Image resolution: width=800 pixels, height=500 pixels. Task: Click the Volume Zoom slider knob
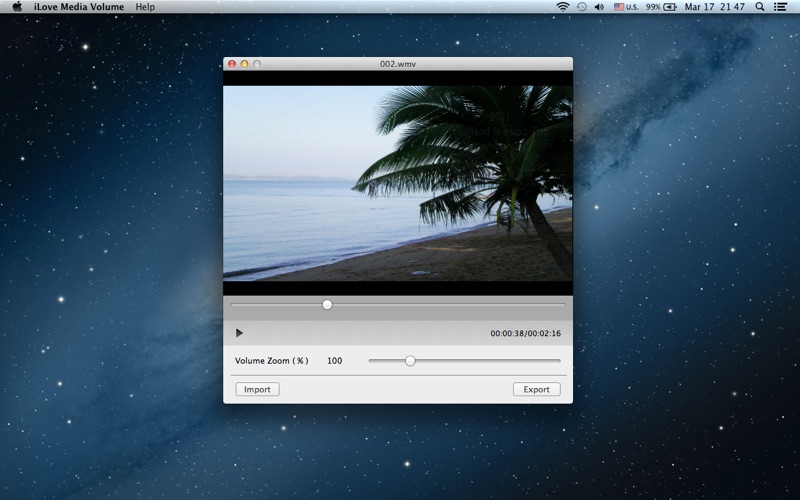point(410,361)
